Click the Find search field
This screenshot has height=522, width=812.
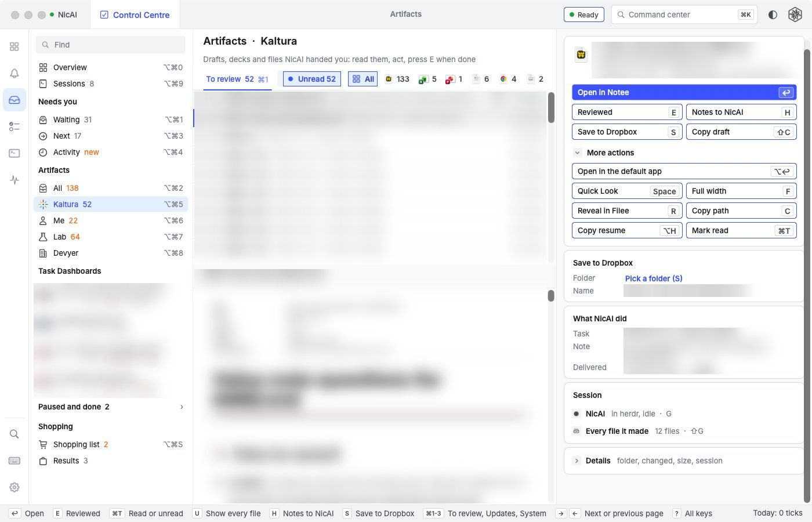pyautogui.click(x=111, y=45)
